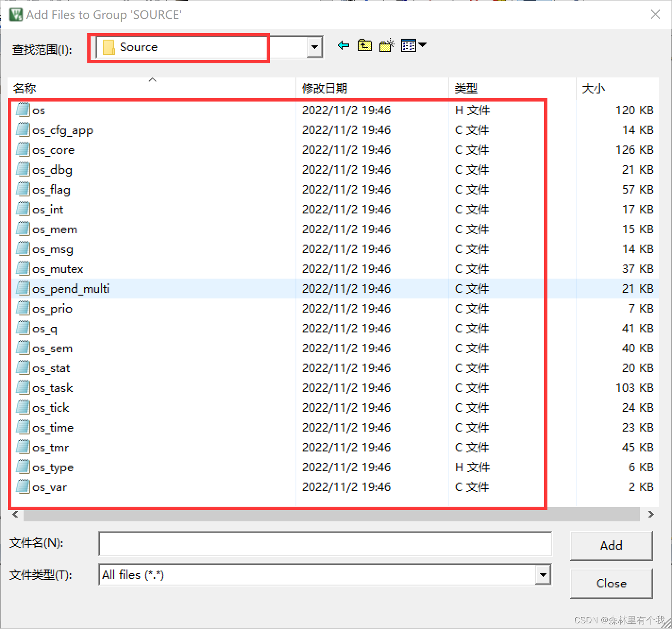
Task: Click the os_type file name
Action: click(53, 467)
